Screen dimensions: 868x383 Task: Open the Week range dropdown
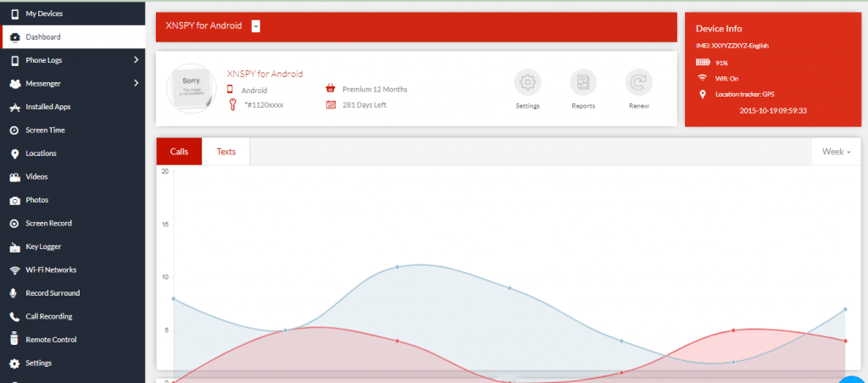tap(836, 152)
